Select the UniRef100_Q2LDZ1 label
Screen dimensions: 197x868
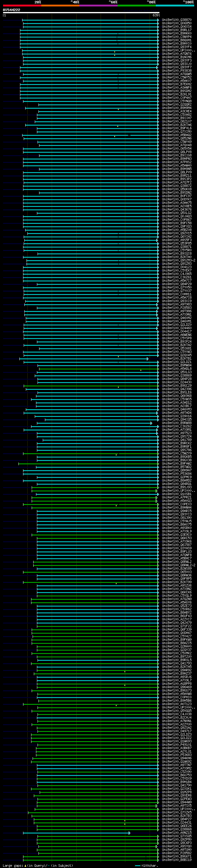(176, 362)
